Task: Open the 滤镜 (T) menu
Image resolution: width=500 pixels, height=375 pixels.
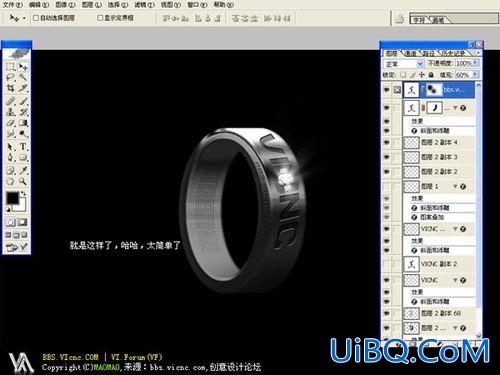Action: pyautogui.click(x=144, y=5)
